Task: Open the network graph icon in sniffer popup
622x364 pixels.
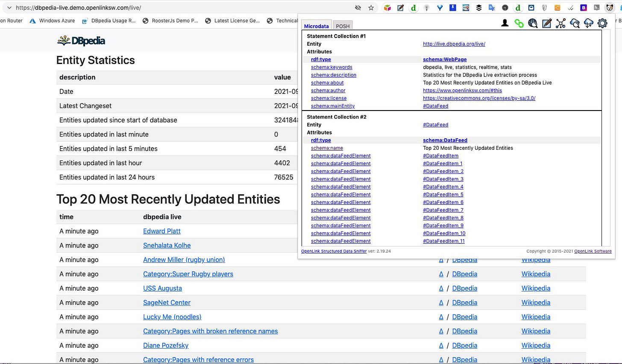Action: coord(560,23)
